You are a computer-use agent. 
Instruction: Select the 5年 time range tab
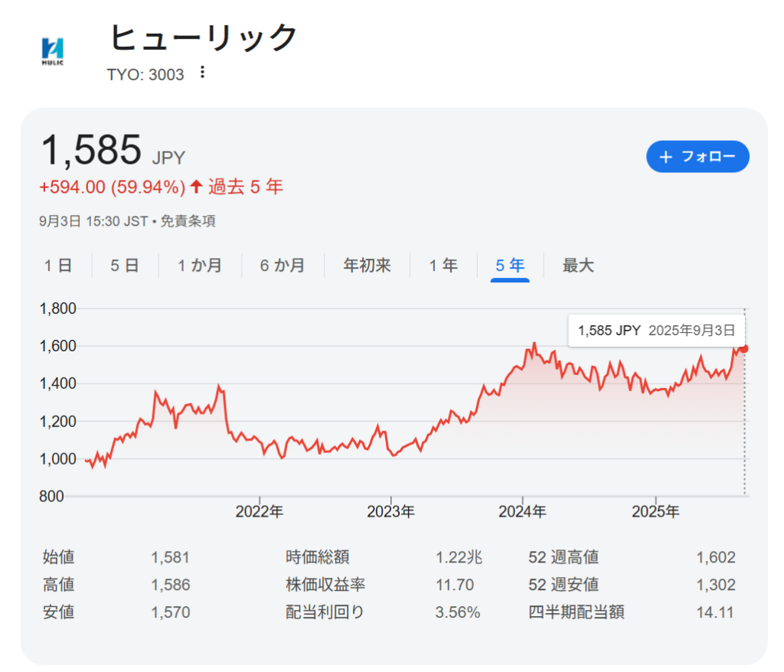(510, 266)
